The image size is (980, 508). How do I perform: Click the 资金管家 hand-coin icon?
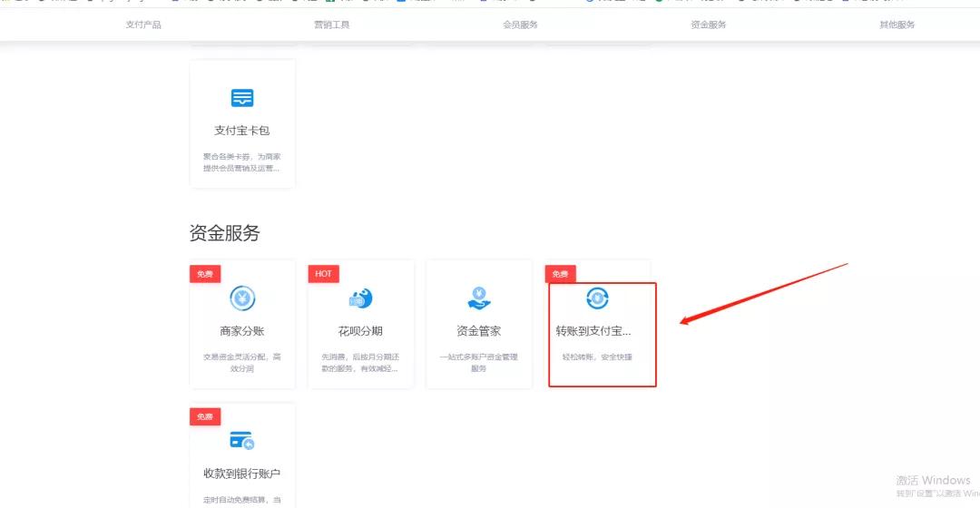click(479, 298)
